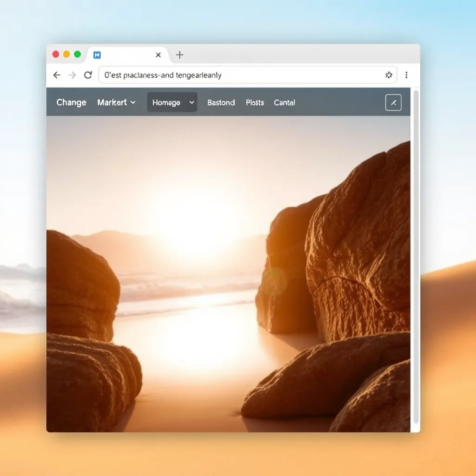Click the browser forward arrow
476x476 pixels.
pos(72,75)
